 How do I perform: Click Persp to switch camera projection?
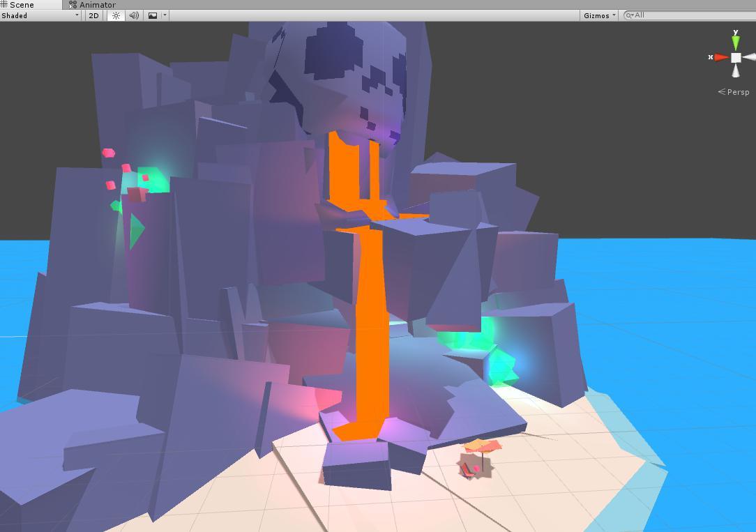tap(738, 91)
